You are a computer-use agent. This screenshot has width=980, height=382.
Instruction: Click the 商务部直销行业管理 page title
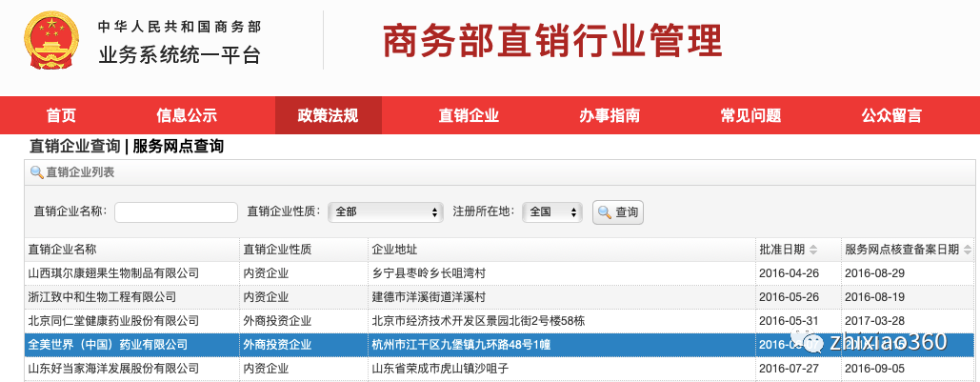552,41
